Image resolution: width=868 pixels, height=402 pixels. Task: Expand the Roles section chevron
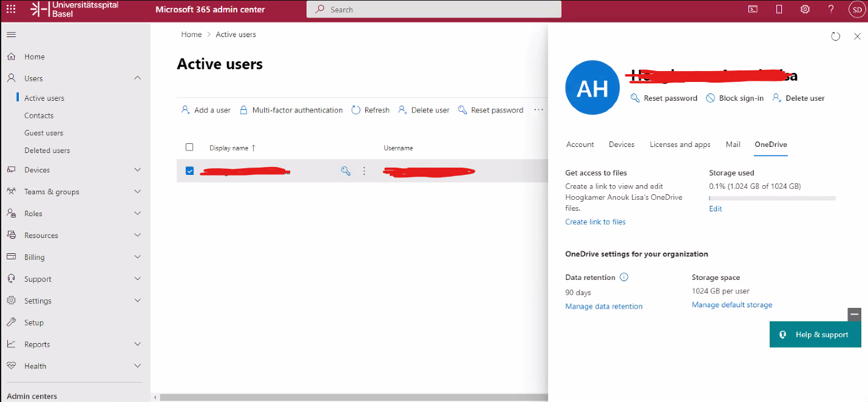(x=138, y=214)
